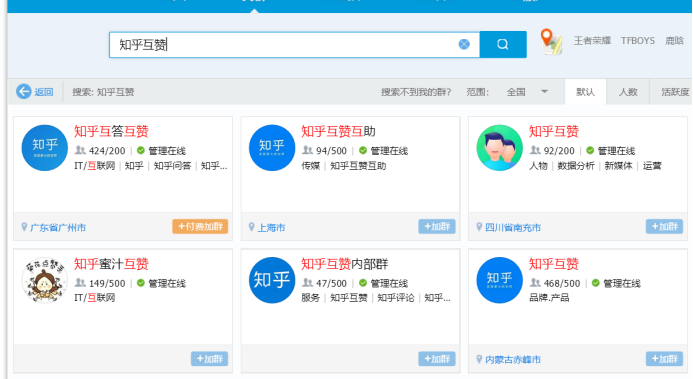Open the 知乎互答互赞 group title

point(111,132)
